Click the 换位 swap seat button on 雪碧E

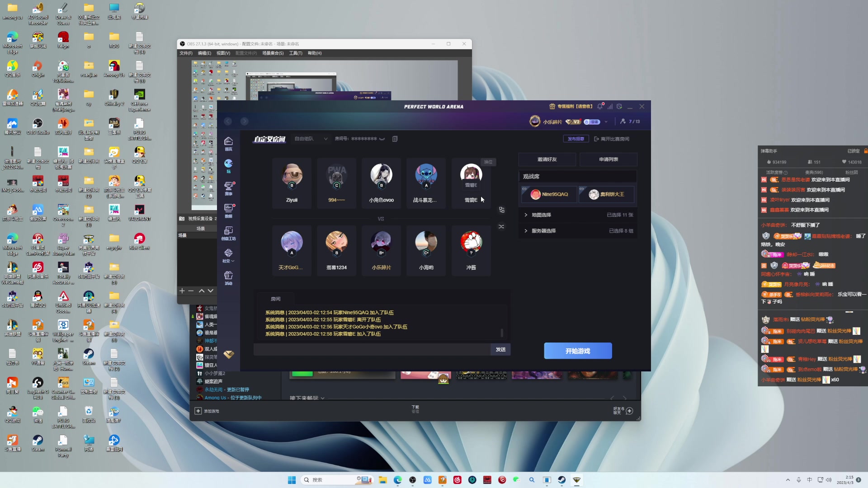point(488,162)
